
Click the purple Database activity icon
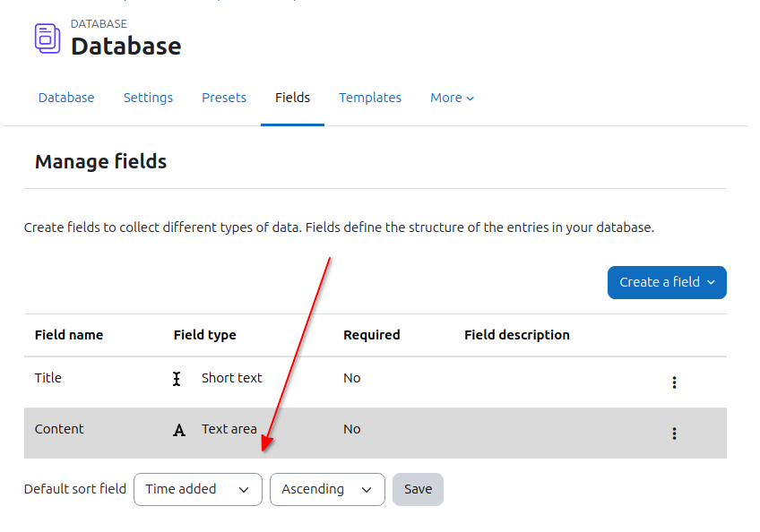tap(47, 39)
